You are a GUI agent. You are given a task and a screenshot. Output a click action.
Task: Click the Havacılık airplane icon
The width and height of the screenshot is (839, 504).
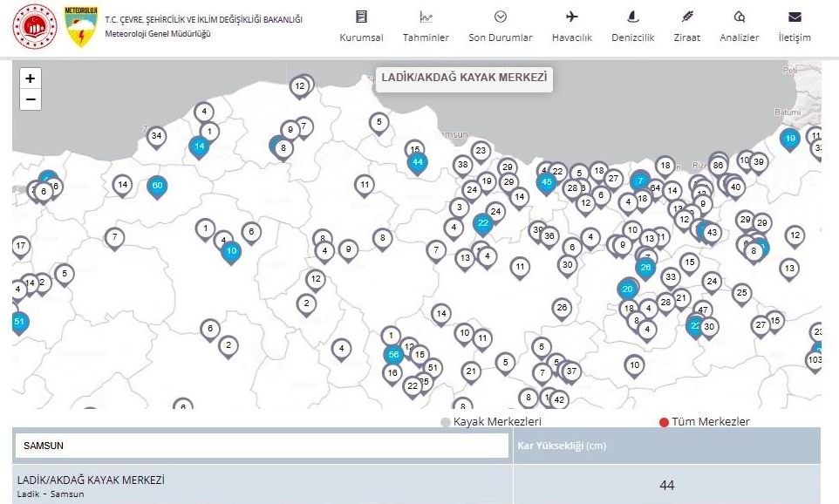pos(572,17)
